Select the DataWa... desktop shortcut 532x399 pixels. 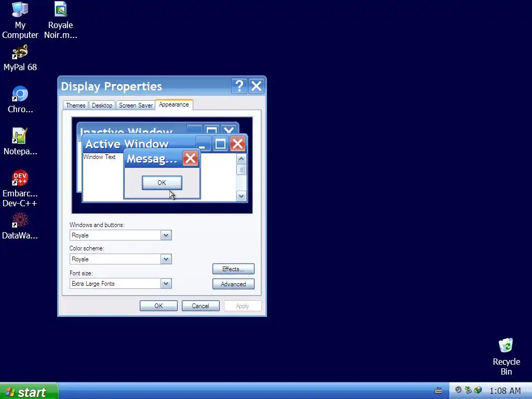pyautogui.click(x=20, y=226)
